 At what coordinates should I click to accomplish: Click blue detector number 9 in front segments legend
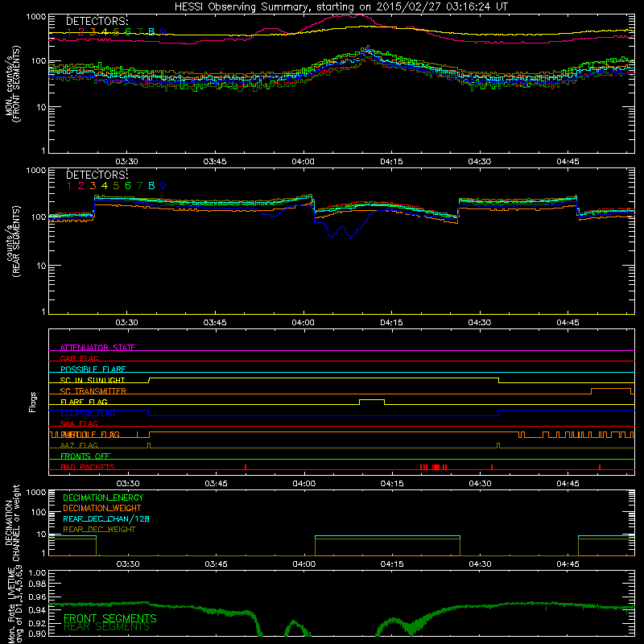(x=163, y=32)
